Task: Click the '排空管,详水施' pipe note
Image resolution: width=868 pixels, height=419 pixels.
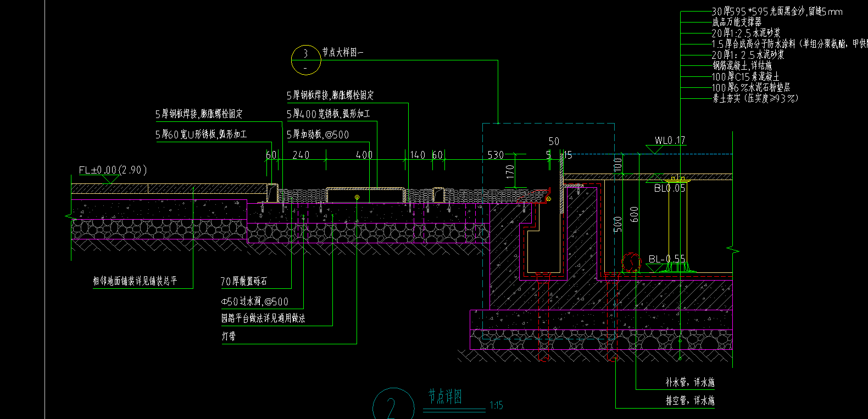Action: coord(690,401)
